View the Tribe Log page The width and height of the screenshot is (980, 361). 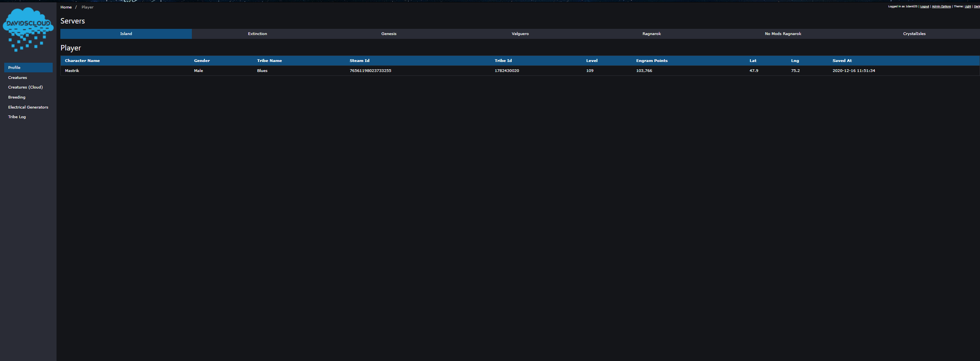tap(17, 117)
